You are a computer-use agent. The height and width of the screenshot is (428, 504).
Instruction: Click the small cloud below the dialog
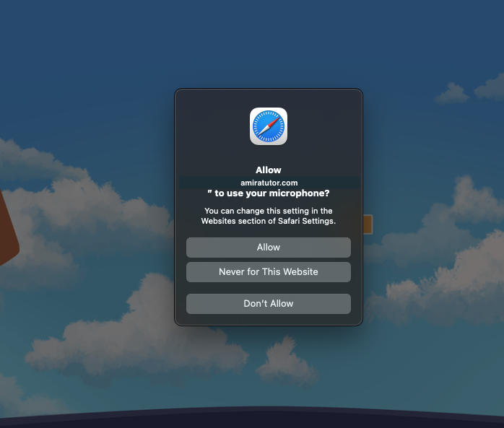289,361
